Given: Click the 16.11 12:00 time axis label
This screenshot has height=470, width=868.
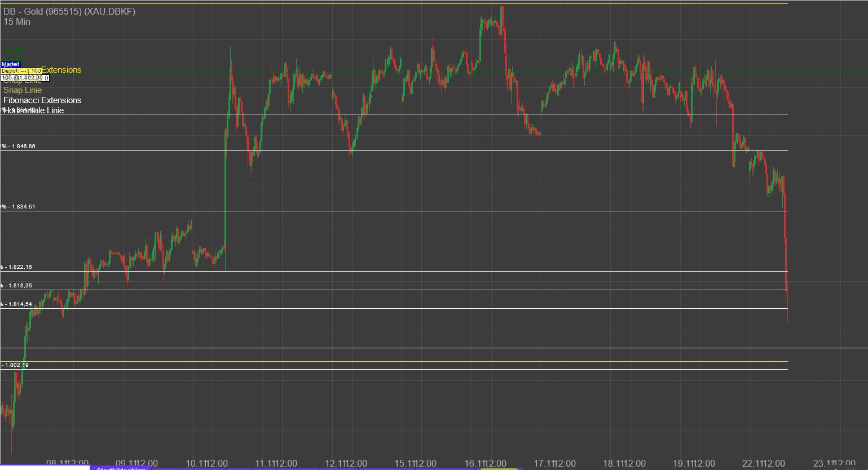Looking at the screenshot, I should click(484, 464).
